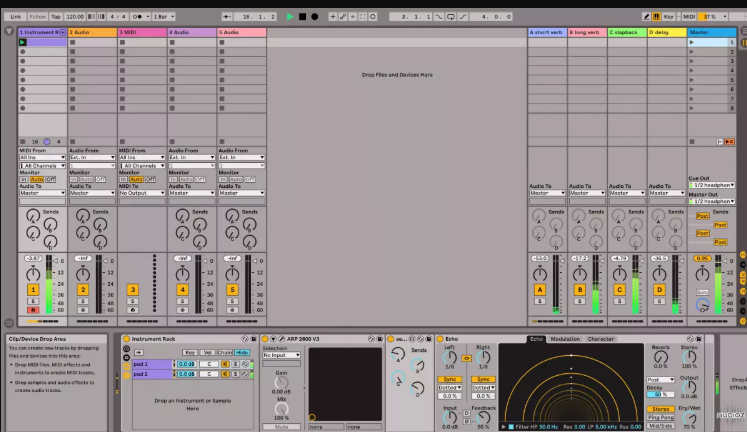747x432 pixels.
Task: Toggle Echo left/right link icon
Action: pos(466,358)
